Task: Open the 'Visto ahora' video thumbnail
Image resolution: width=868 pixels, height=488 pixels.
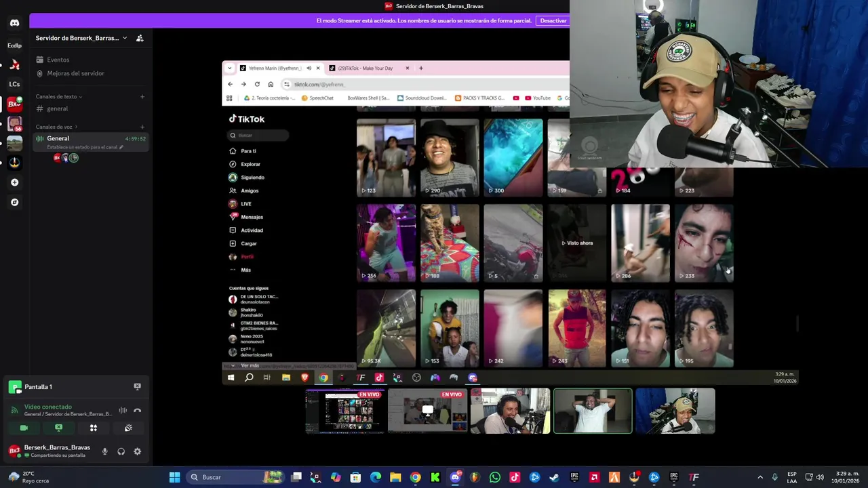Action: [x=577, y=243]
